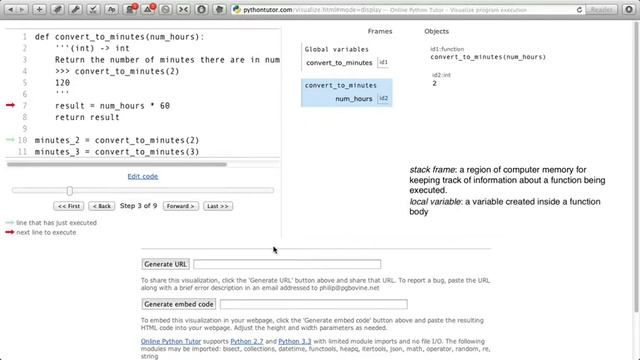Jump to first step with '<< First'

[69, 206]
